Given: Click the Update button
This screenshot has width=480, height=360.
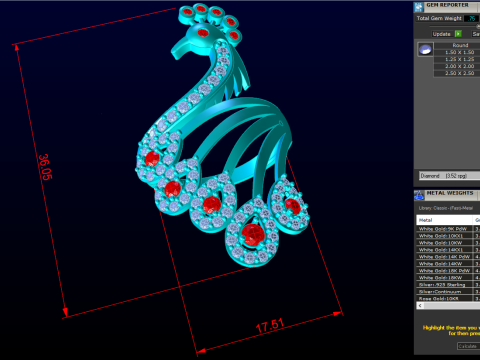Looking at the screenshot, I should [441, 34].
